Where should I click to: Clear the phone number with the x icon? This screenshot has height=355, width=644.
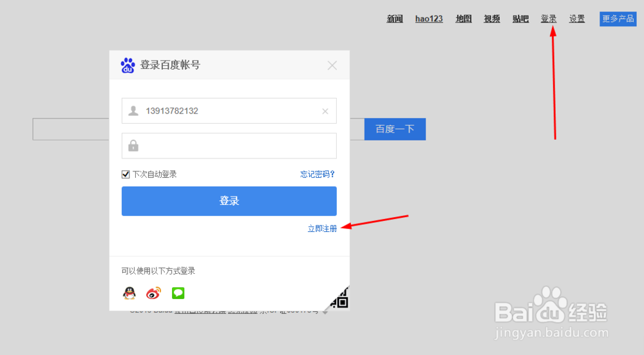325,111
